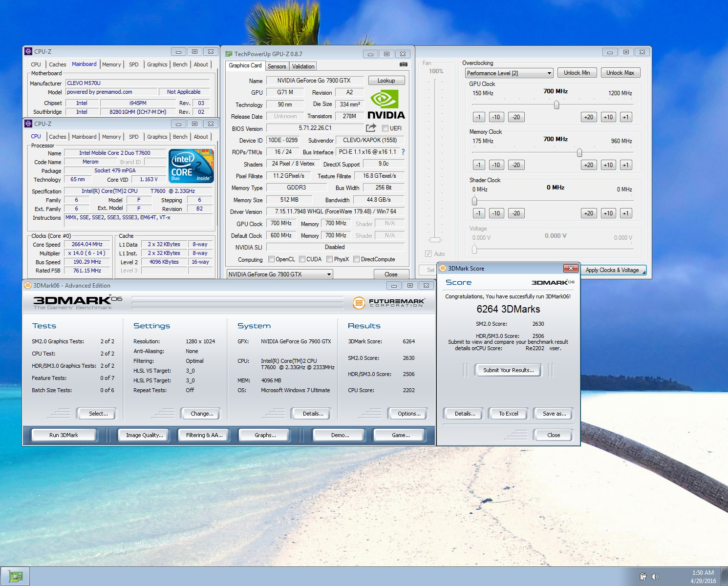Click the 3DMark Score window title icon
This screenshot has width=728, height=586.
(443, 268)
